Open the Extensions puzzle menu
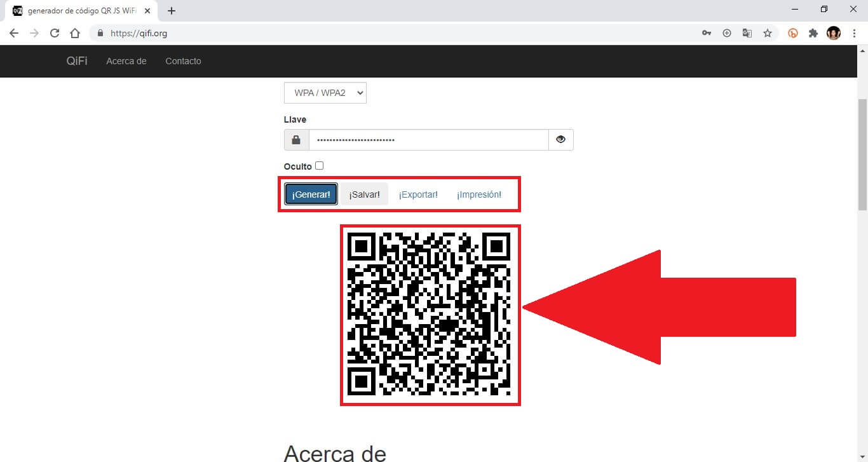 pyautogui.click(x=813, y=33)
